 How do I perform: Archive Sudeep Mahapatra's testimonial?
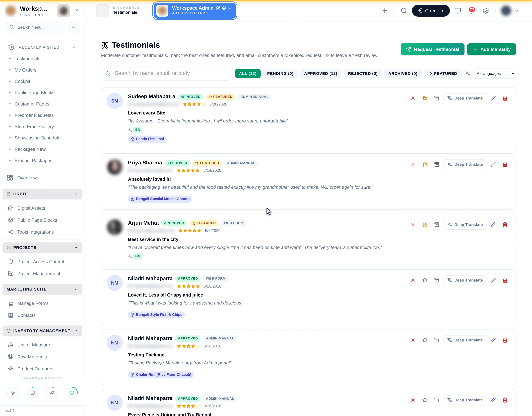(437, 98)
